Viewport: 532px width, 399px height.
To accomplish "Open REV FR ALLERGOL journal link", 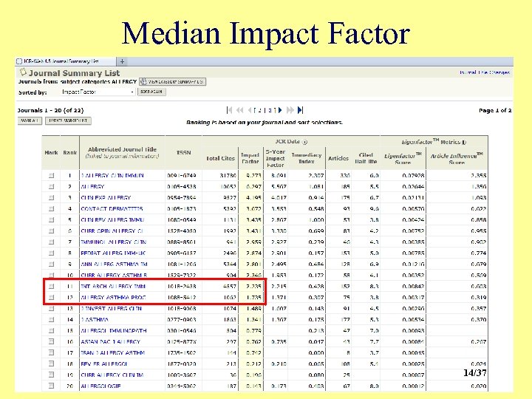I will [x=104, y=364].
